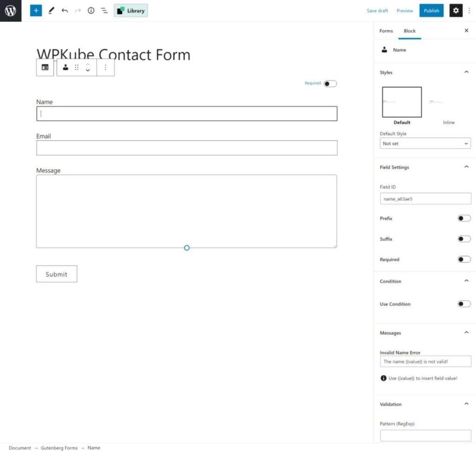This screenshot has width=476, height=451.
Task: Open block options three-dot menu
Action: (106, 67)
